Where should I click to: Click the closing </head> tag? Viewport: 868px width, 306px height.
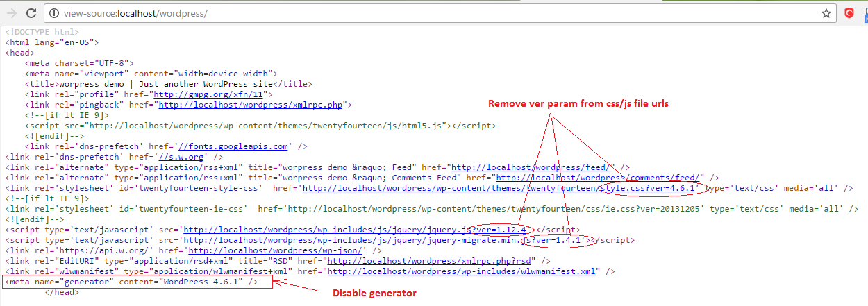pos(62,292)
